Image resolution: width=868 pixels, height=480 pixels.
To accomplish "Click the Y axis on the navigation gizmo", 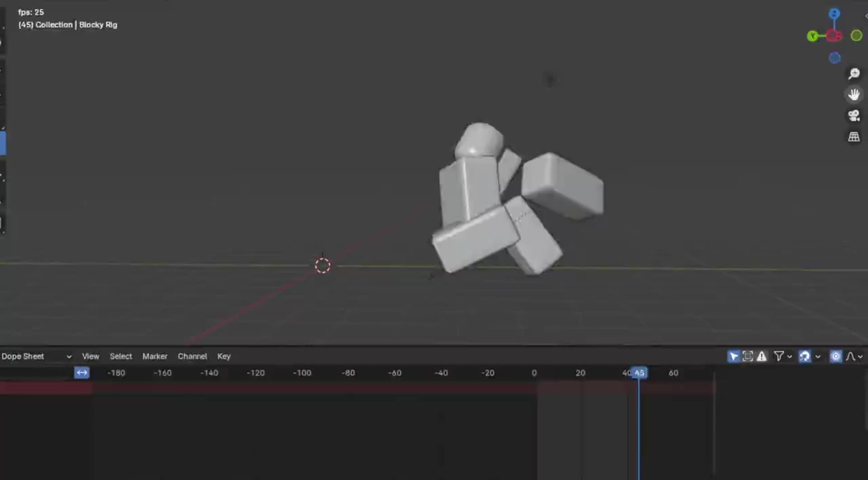I will coord(813,36).
